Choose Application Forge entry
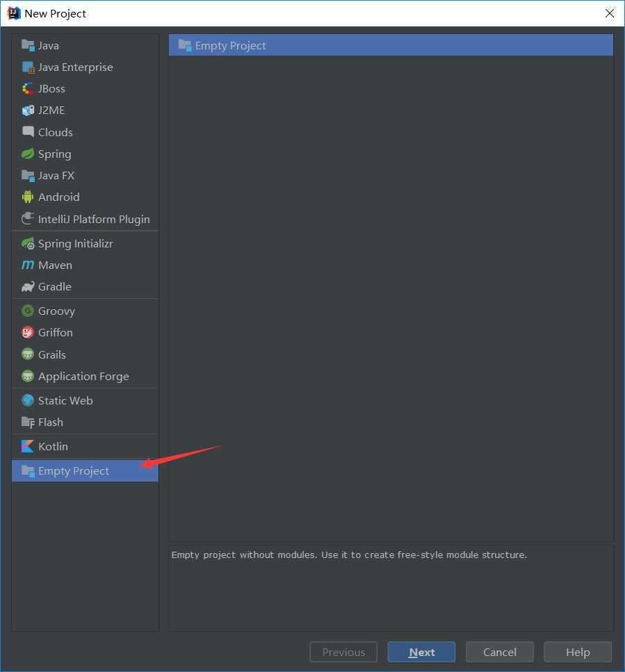625x672 pixels. tap(85, 376)
